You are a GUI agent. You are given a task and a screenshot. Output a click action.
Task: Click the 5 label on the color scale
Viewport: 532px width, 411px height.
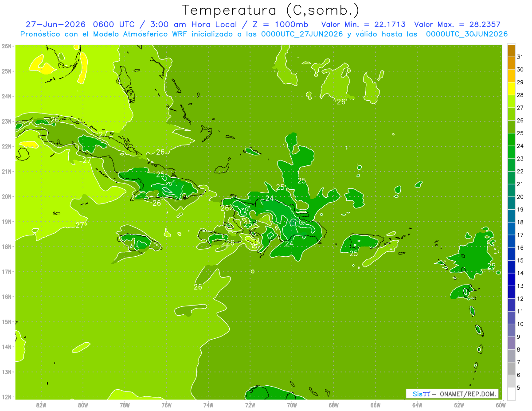[519, 388]
